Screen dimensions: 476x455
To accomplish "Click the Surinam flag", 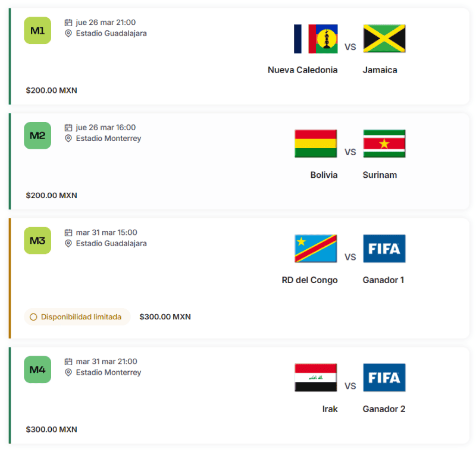I will tap(384, 144).
